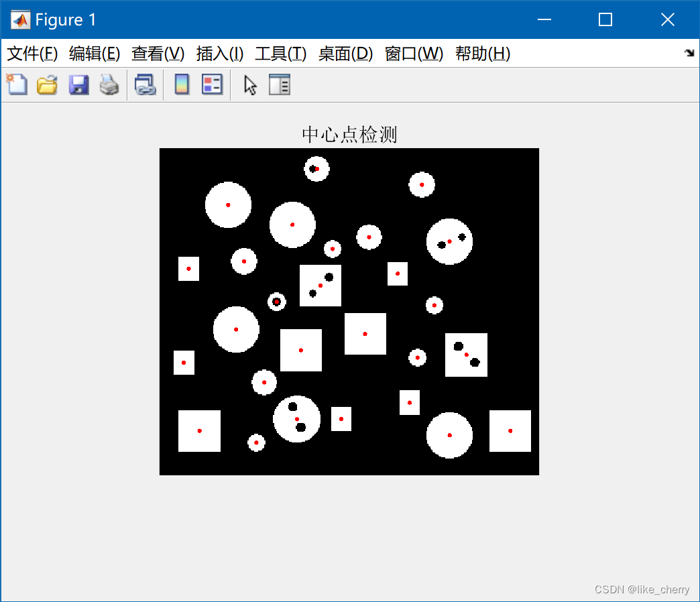Click the Link Plot toolbar icon
Viewport: 700px width, 602px height.
click(x=145, y=84)
